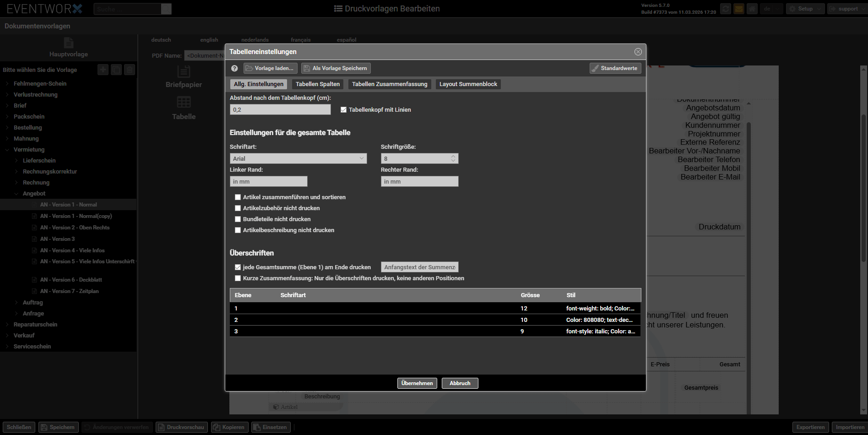Switch to the Tabellen Spalten tab
868x435 pixels.
click(317, 84)
